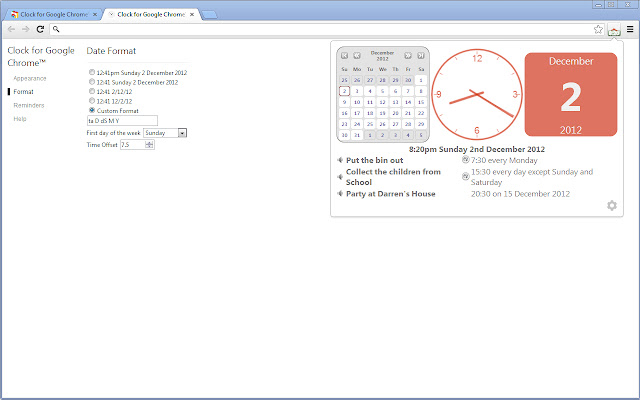Image resolution: width=640 pixels, height=400 pixels.
Task: Close the first browser tab
Action: click(95, 15)
